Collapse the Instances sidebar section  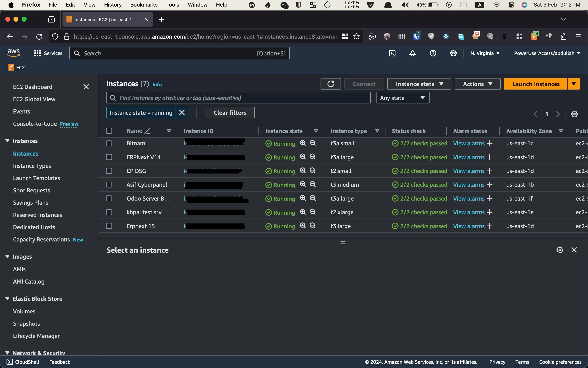[x=7, y=141]
